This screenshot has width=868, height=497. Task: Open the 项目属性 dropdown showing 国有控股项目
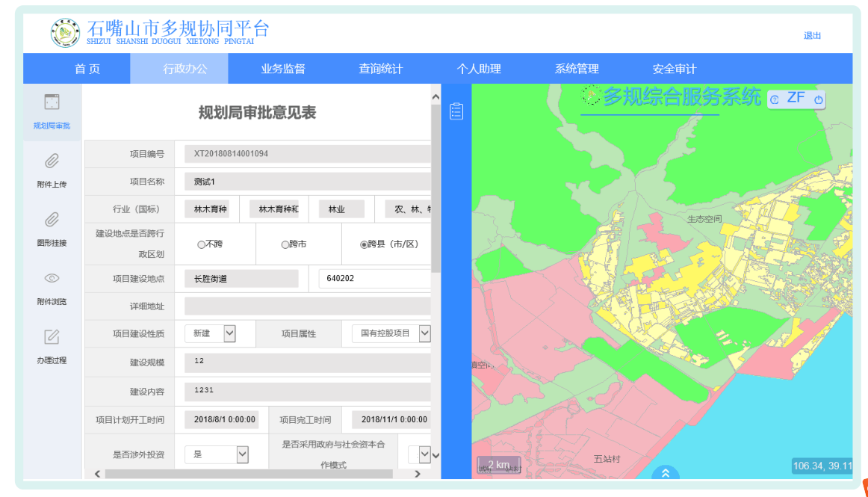424,333
